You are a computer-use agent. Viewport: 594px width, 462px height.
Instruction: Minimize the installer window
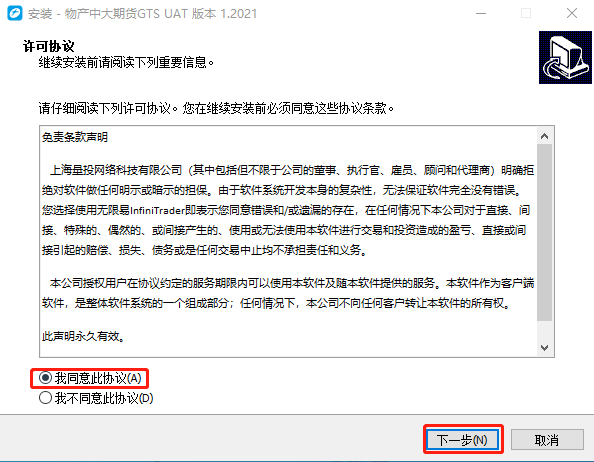[x=481, y=14]
